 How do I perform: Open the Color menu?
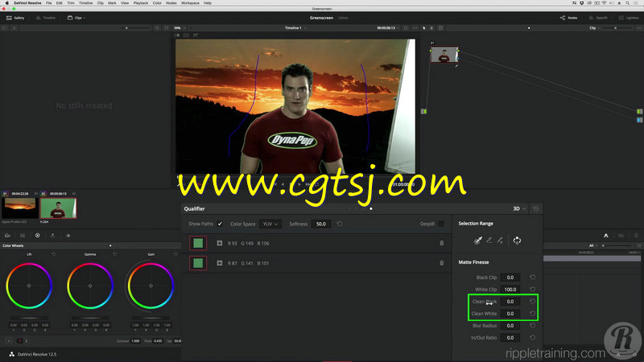point(157,3)
